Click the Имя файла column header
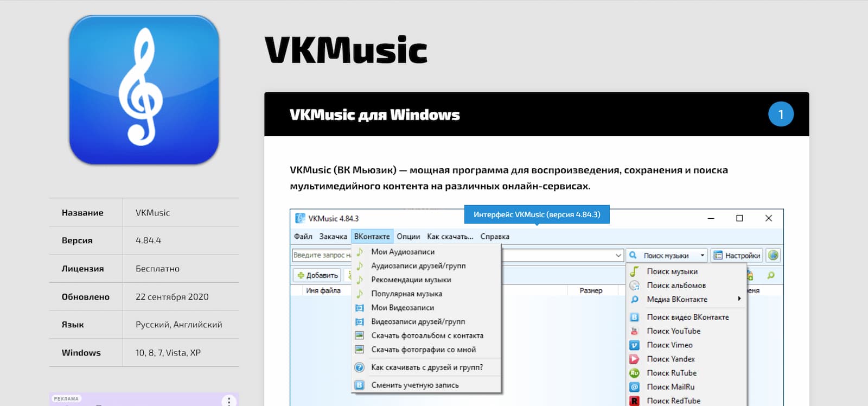 point(323,290)
